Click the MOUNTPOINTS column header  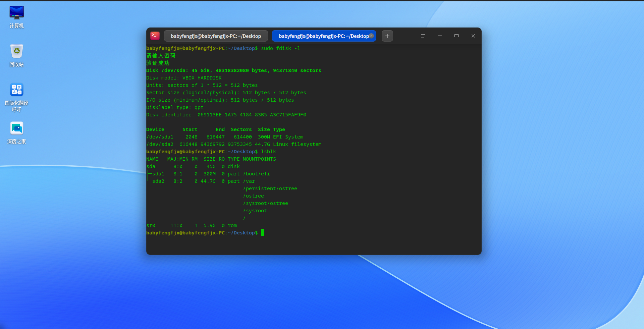point(259,159)
